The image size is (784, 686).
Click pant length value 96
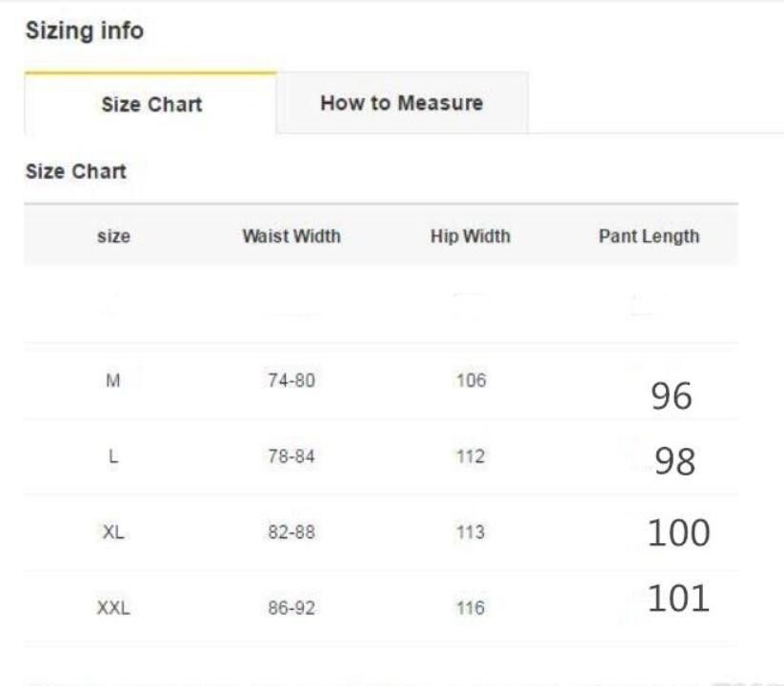[x=672, y=396]
